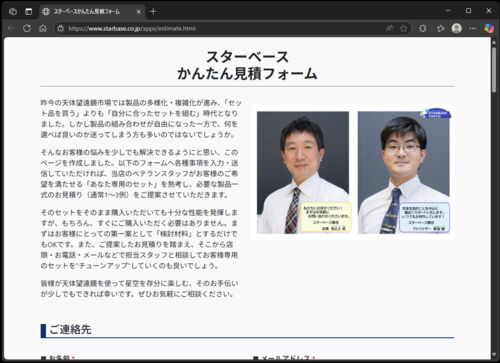This screenshot has width=500, height=363.
Task: Launch the Copilot sidebar icon
Action: coord(489,28)
